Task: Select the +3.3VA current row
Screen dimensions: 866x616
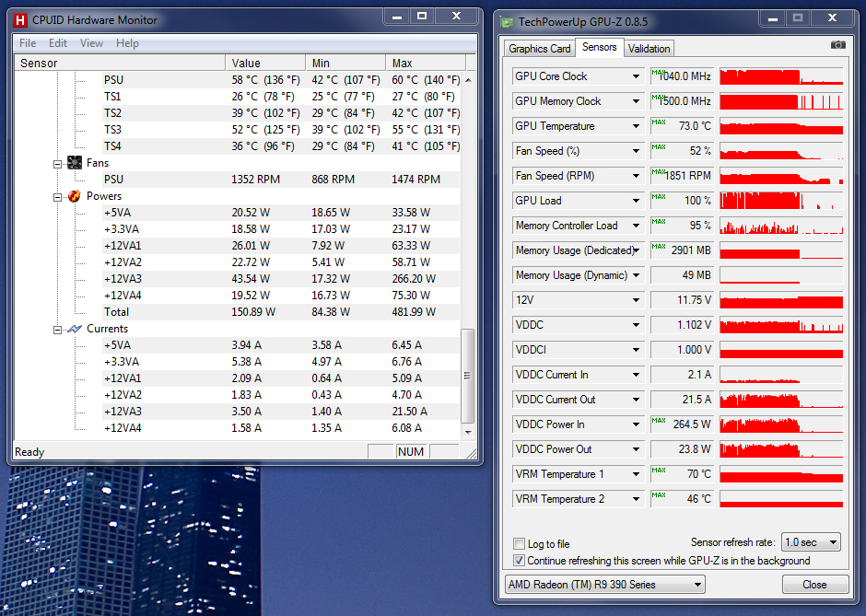Action: [x=282, y=362]
